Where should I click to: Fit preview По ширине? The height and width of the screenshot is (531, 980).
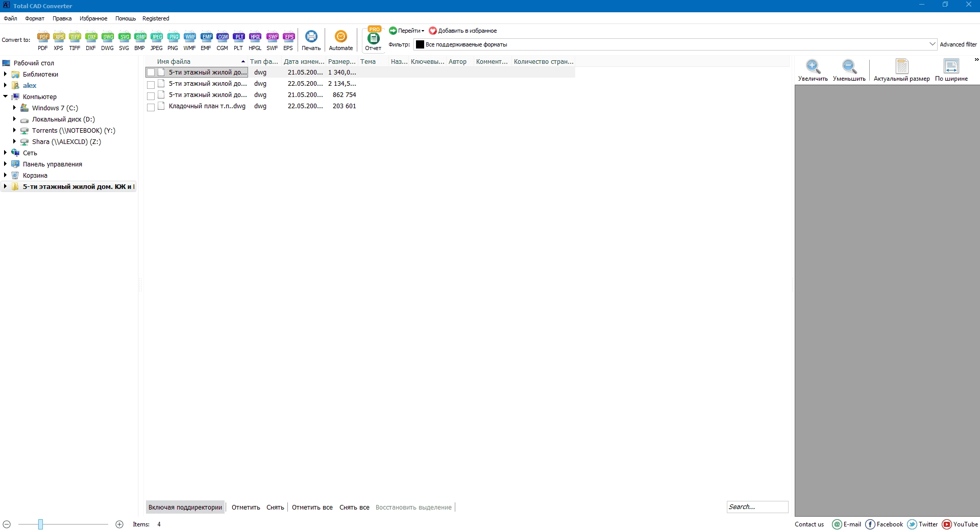click(x=951, y=70)
